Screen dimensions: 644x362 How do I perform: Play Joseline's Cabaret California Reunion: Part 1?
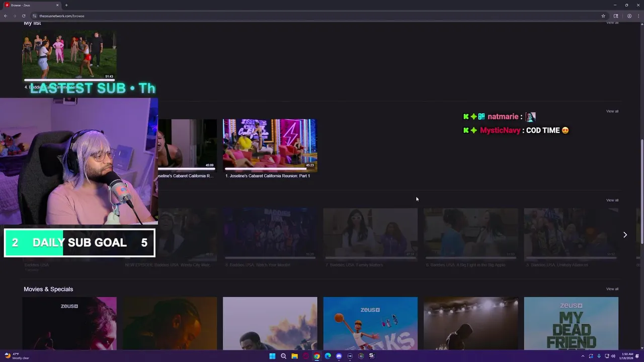coord(270,145)
